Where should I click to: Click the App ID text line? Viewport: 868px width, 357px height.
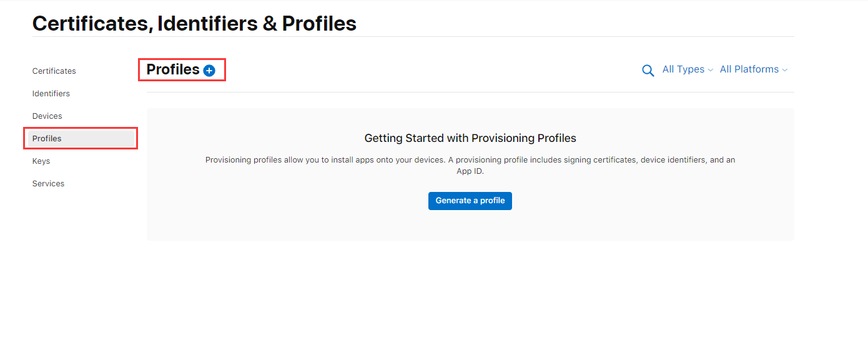[x=470, y=171]
